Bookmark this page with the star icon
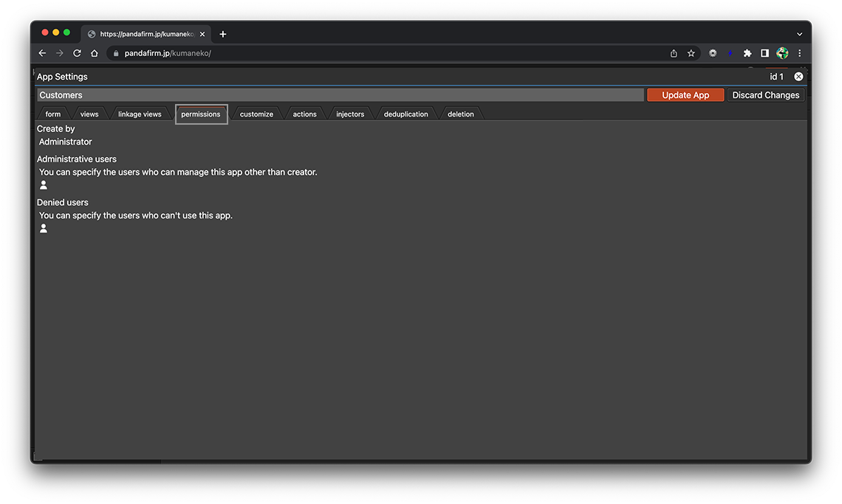Viewport: 842px width, 504px height. (691, 53)
